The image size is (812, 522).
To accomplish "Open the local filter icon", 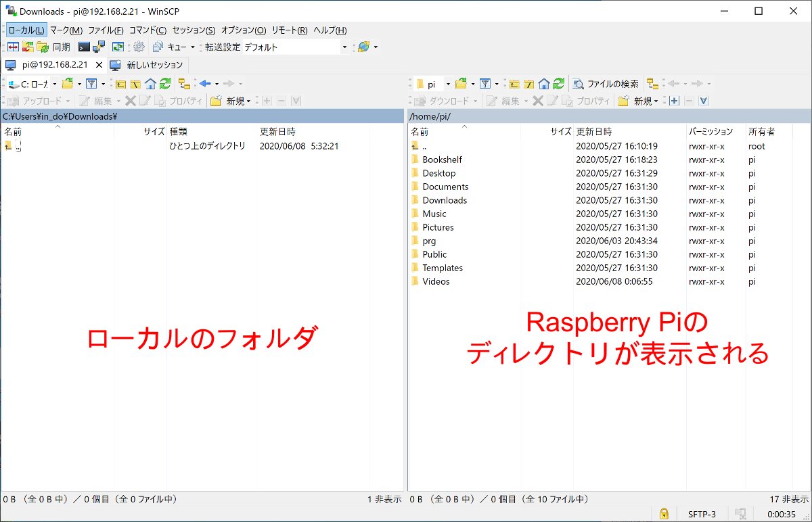I will point(91,84).
